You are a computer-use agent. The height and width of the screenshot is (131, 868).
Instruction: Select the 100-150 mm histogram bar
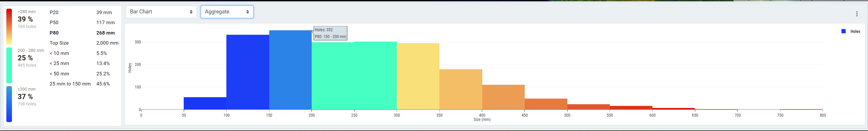248,72
